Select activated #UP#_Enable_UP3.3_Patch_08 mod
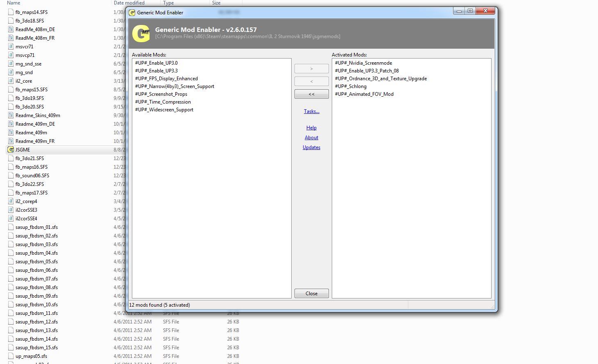Screen dimensions: 598x364 click(x=367, y=71)
